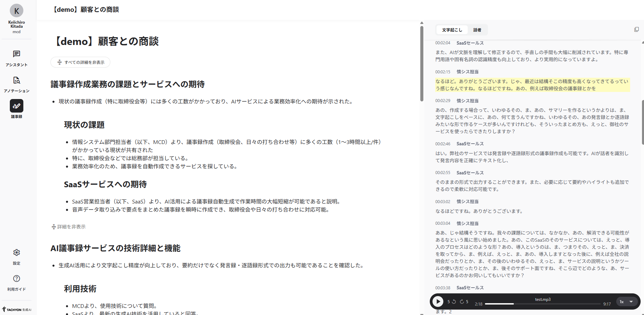Select the highlighted 情シス担当 transcript segment
Image resolution: width=644 pixels, height=315 pixels.
pyautogui.click(x=532, y=84)
